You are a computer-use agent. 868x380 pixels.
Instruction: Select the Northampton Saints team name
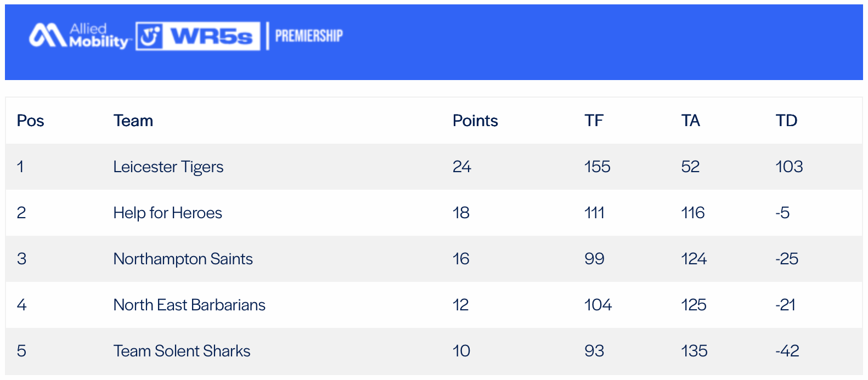point(183,259)
